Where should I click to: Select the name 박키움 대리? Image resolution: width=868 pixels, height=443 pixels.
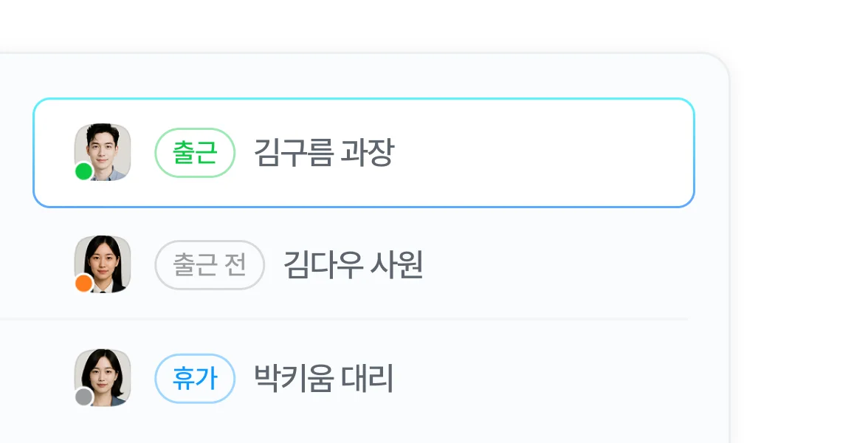pos(323,379)
